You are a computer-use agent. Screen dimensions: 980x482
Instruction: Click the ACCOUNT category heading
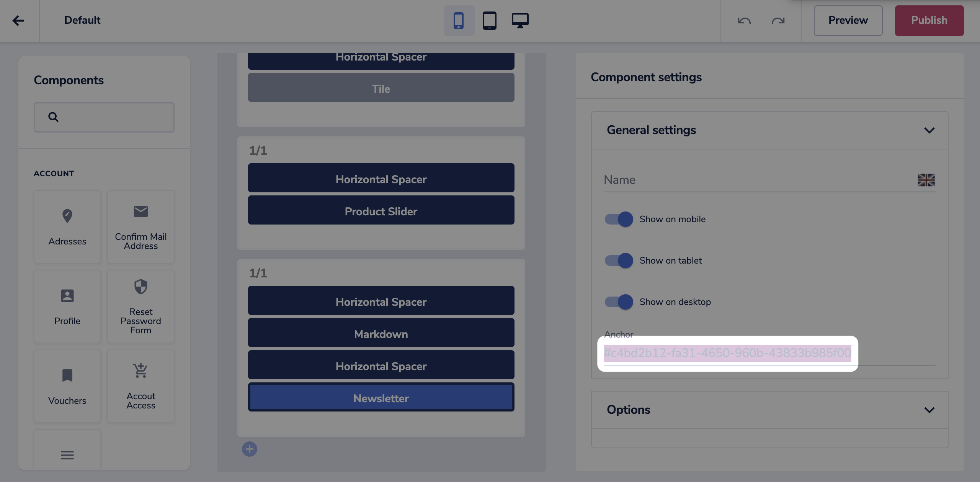tap(54, 174)
